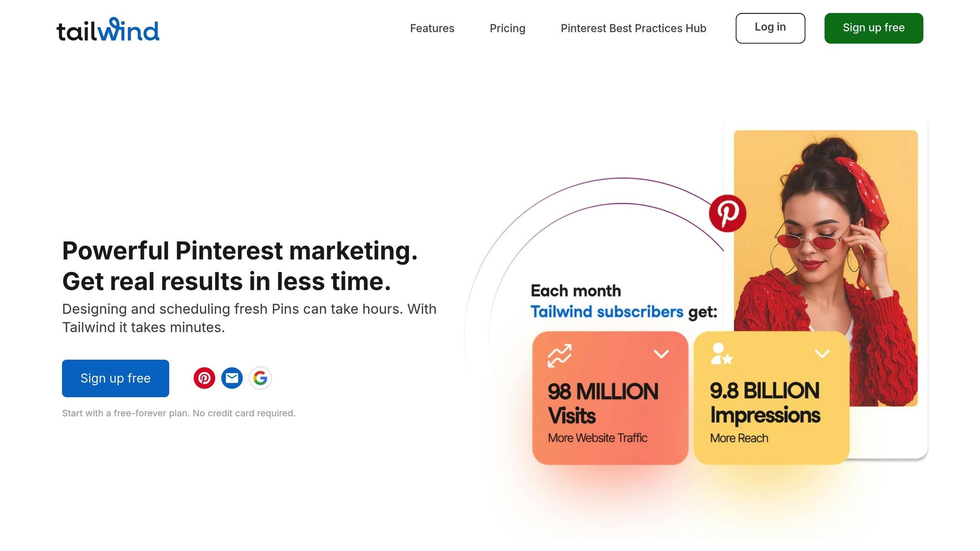The width and height of the screenshot is (980, 551).
Task: Click the Tailwind subscribers blue text
Action: click(x=607, y=312)
